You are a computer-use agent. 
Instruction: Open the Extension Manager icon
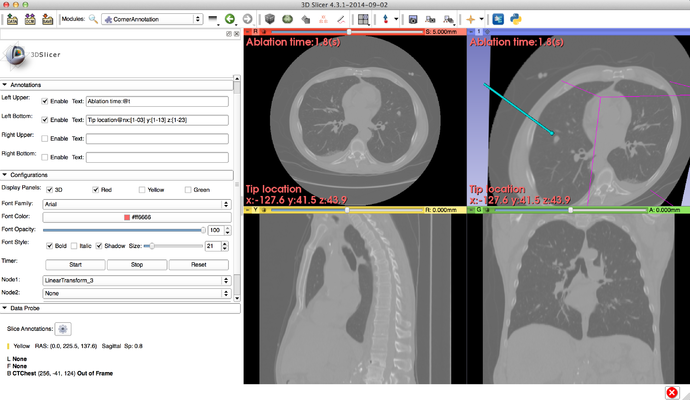(498, 19)
